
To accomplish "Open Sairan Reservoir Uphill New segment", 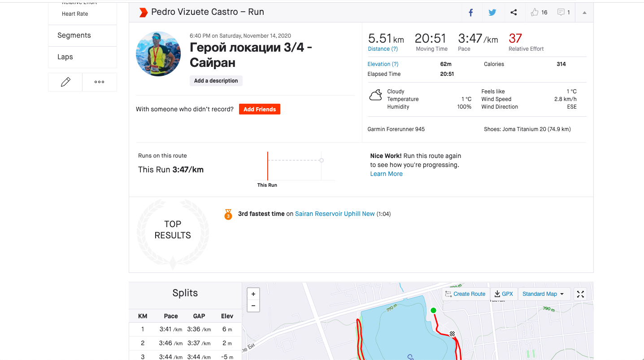I will [x=335, y=214].
